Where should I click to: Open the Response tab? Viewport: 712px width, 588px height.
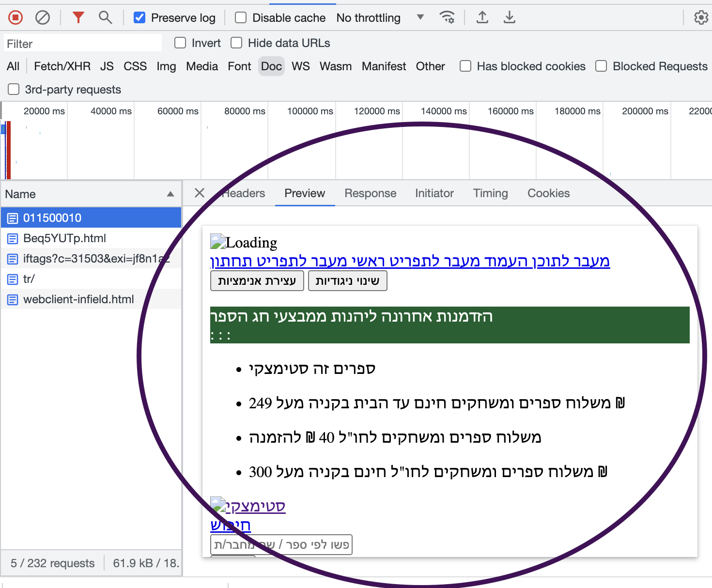[x=371, y=193]
